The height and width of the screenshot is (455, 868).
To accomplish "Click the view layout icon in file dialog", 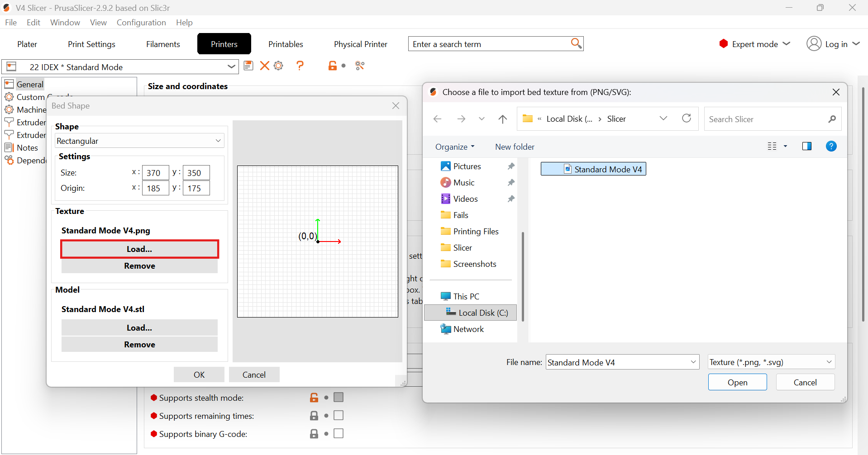I will [x=772, y=146].
